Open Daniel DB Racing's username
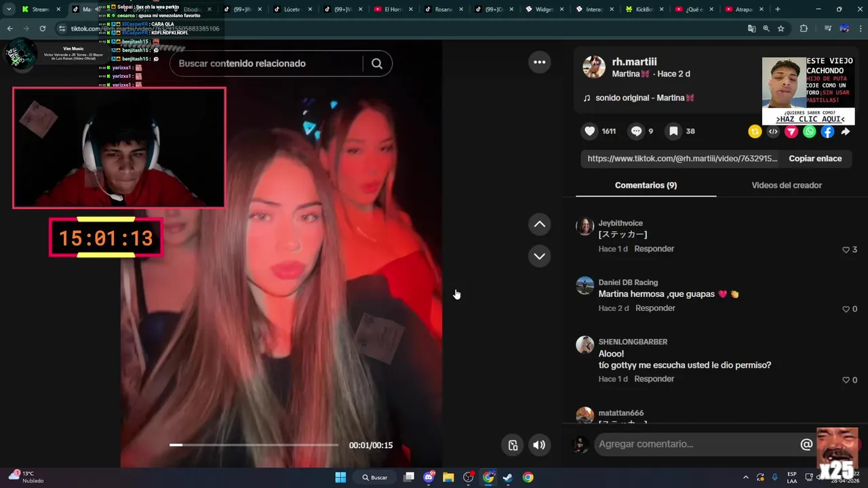 click(x=628, y=283)
